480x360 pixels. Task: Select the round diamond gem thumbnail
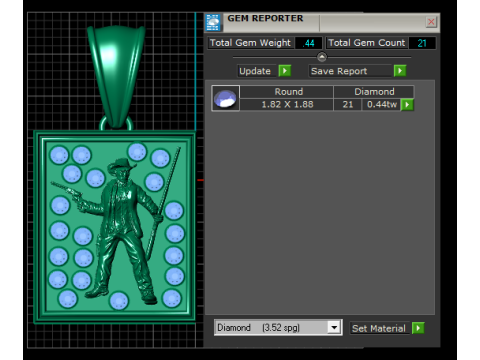226,98
